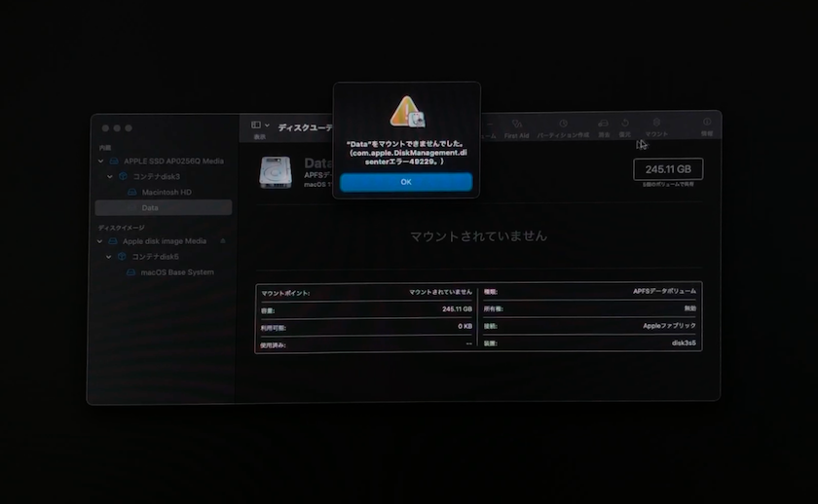The image size is (818, 504).
Task: Click the 245.11 GB capacity table value
Action: [457, 309]
